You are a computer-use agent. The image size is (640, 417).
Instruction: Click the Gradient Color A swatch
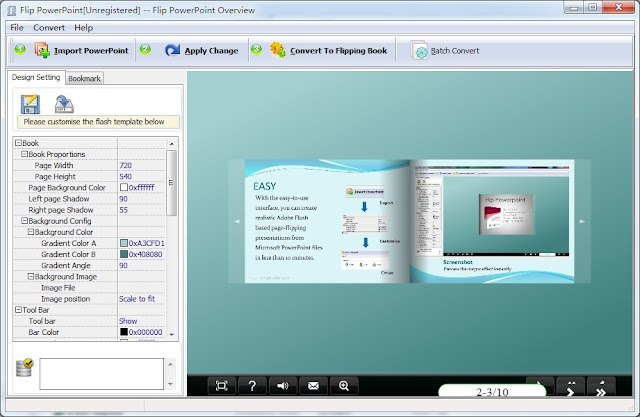[124, 243]
